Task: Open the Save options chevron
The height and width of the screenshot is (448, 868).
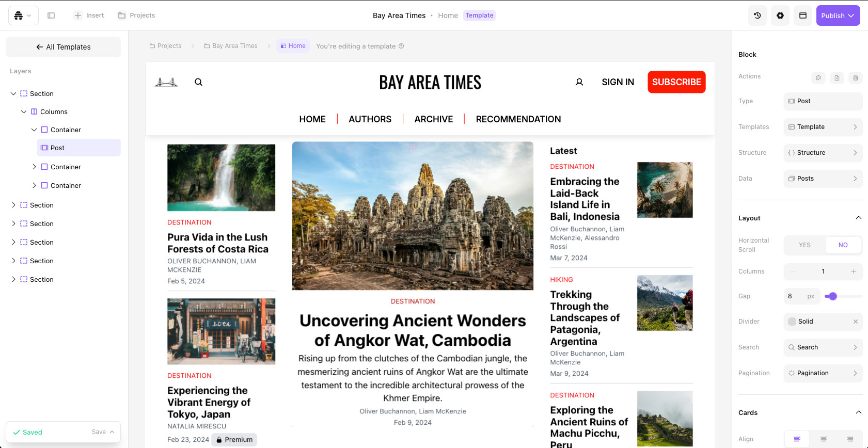Action: pyautogui.click(x=112, y=432)
